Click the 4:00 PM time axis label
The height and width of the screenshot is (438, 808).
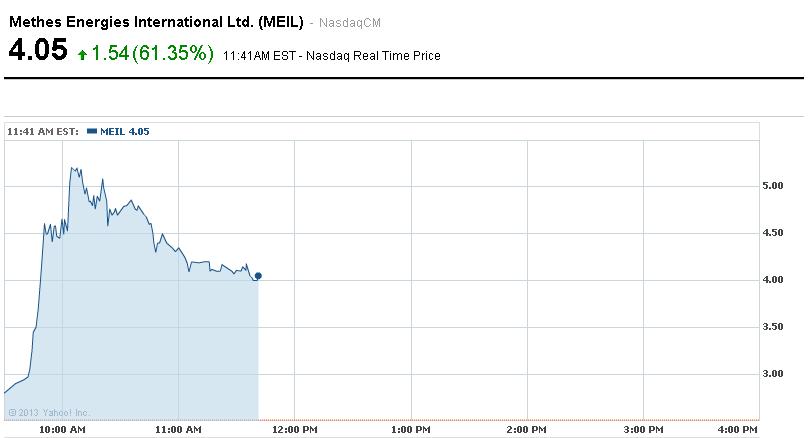click(x=738, y=430)
